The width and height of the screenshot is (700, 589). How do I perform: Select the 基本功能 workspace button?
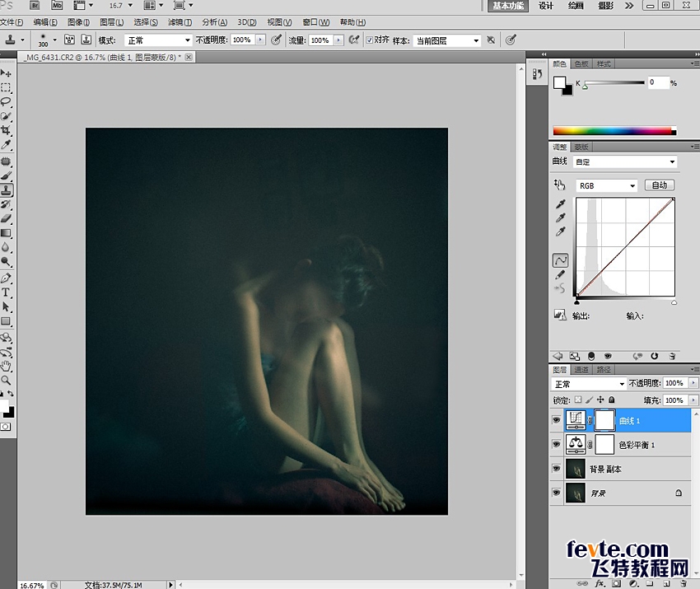(508, 6)
